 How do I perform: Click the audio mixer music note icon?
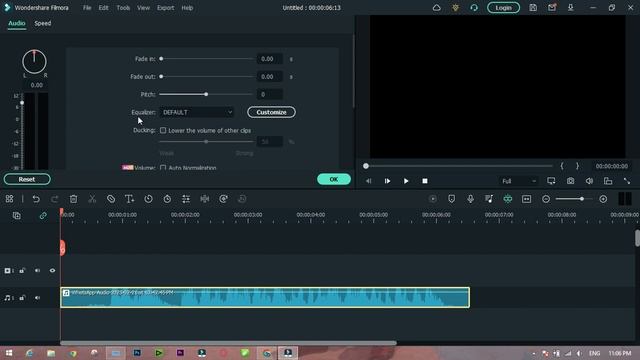click(489, 199)
